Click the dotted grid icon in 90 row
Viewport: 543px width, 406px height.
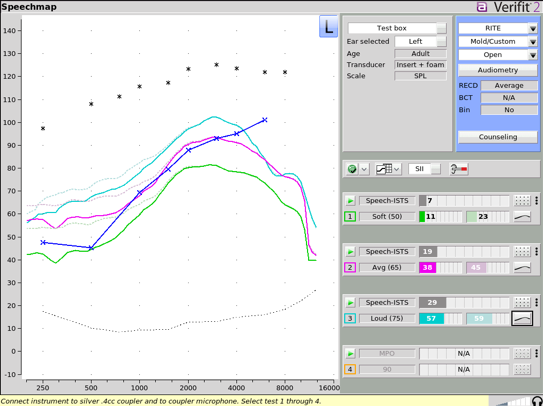point(522,369)
